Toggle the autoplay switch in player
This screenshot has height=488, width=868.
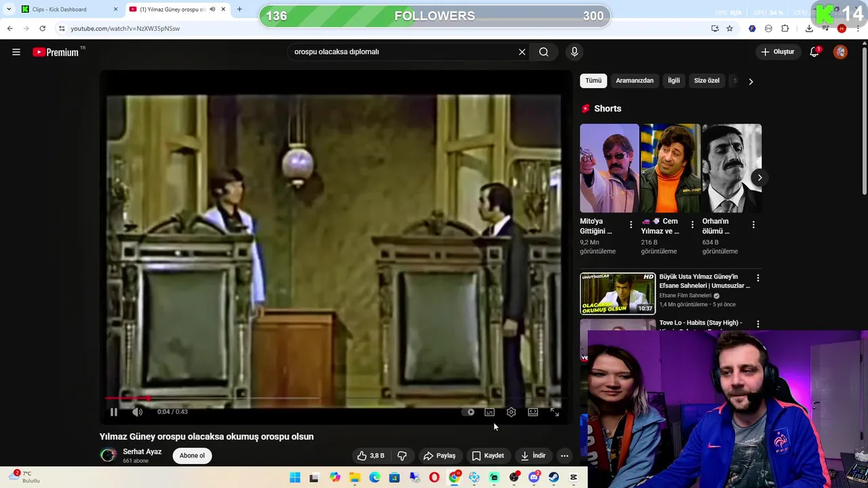(468, 412)
